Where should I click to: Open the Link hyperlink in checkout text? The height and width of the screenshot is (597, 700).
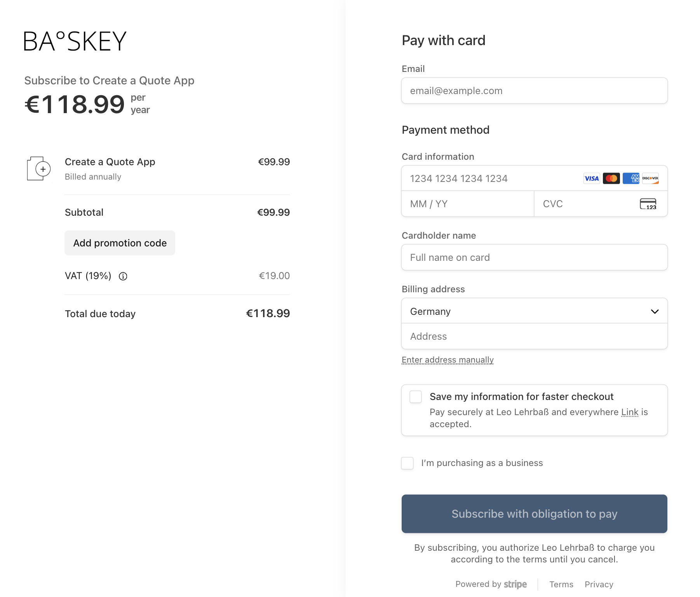[x=630, y=412]
